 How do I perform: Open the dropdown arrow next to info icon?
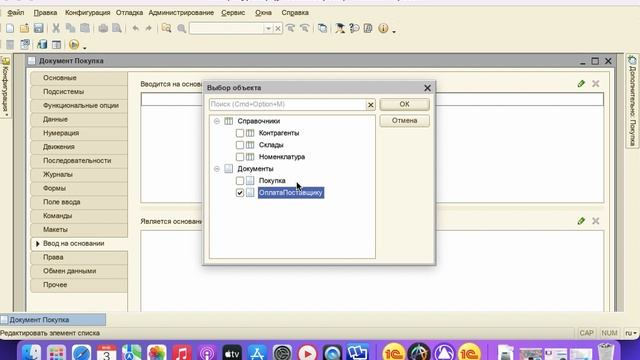point(394,31)
